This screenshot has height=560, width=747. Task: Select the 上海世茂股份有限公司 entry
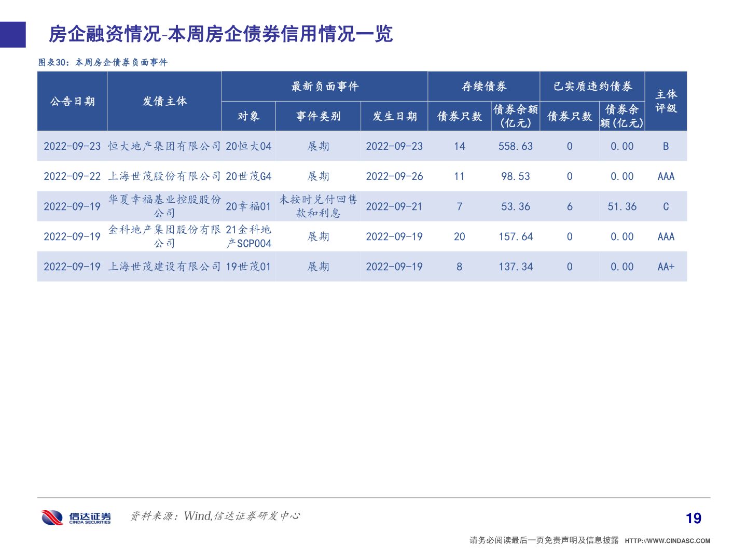(165, 176)
